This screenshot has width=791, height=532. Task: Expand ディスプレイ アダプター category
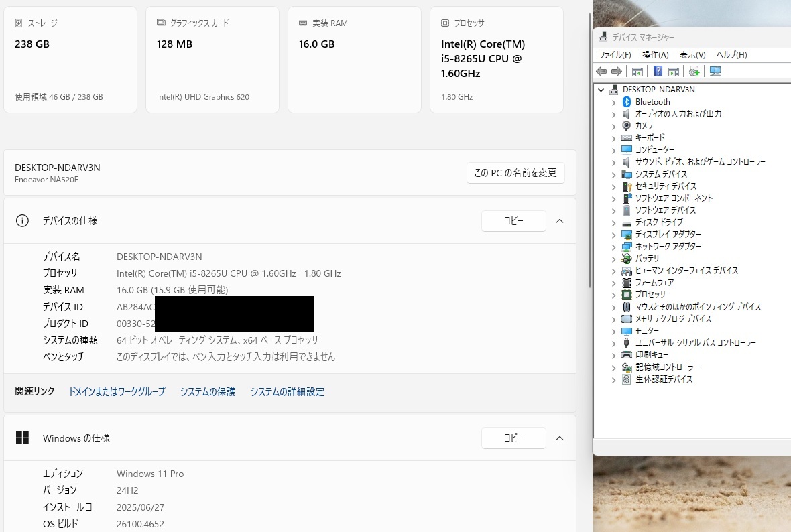click(613, 235)
